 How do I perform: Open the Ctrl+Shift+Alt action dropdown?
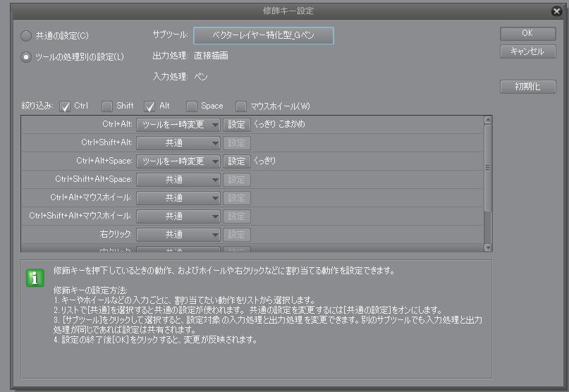pos(178,143)
